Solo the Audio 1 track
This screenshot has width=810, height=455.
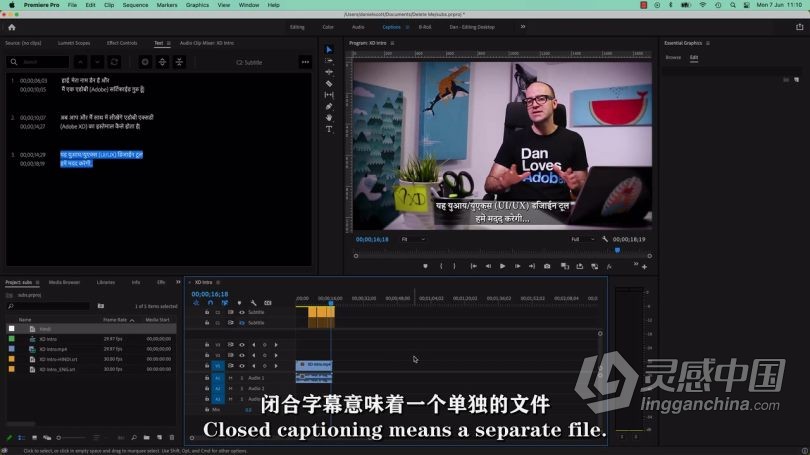pos(242,378)
